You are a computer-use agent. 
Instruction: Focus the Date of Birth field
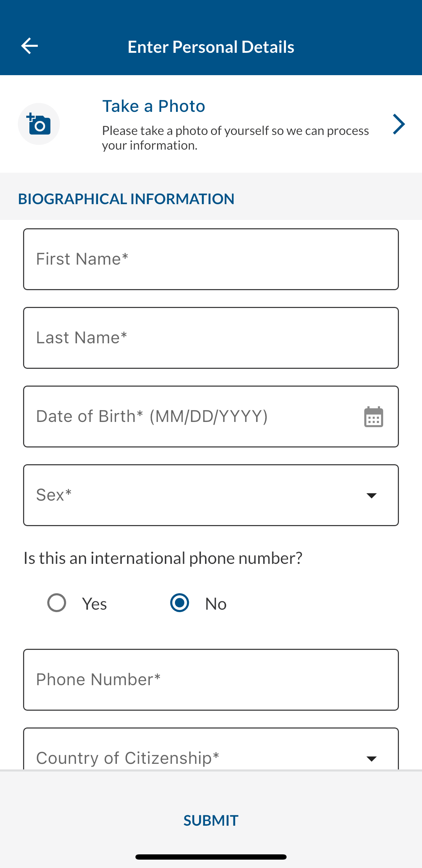(x=211, y=416)
